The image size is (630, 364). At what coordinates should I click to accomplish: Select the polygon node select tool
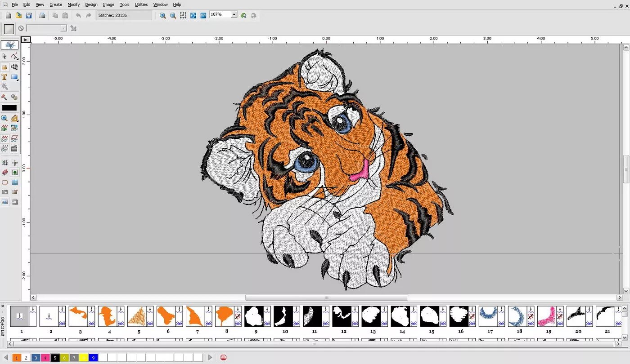point(14,67)
